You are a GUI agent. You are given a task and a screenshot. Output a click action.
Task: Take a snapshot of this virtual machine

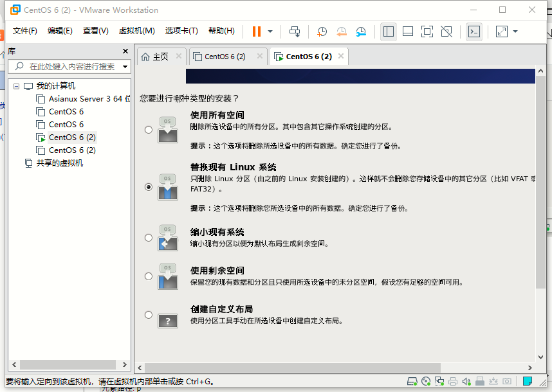click(322, 31)
